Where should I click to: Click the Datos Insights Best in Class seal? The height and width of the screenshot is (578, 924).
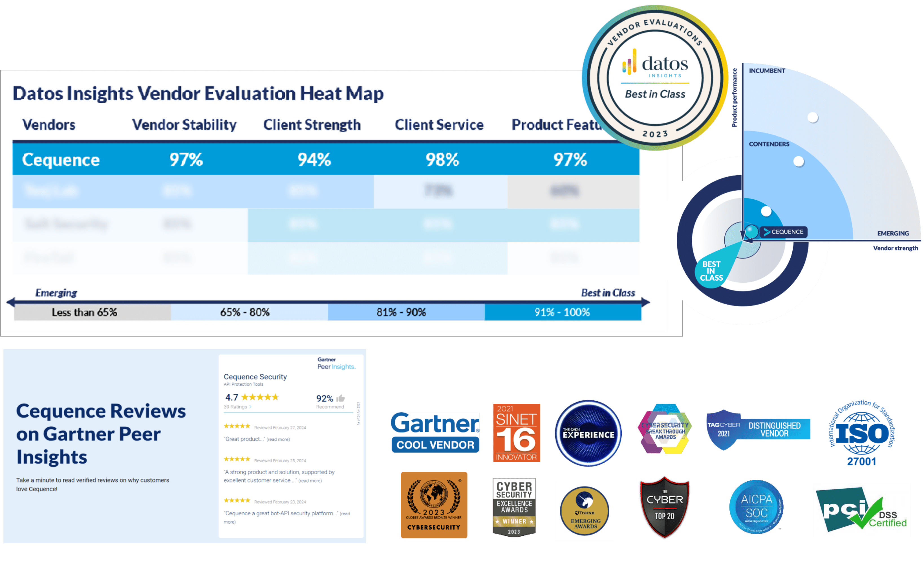tap(655, 78)
